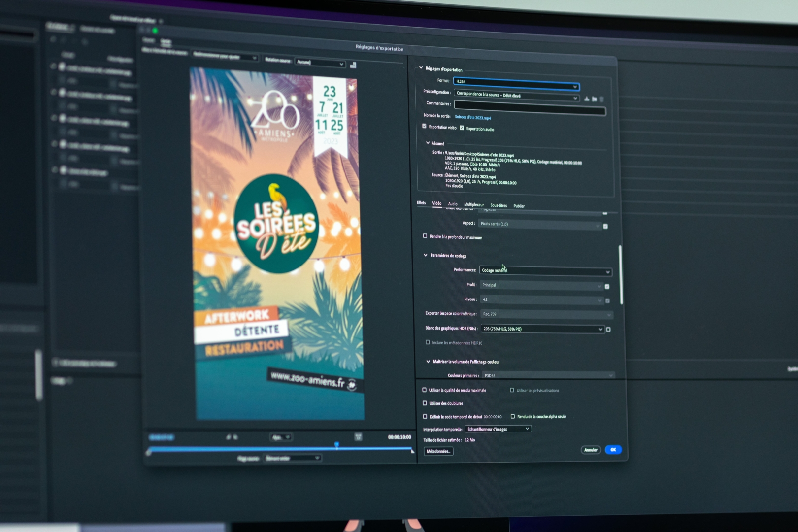Open Blanc des graphiques HDR (Nits) dropdown
This screenshot has width=798, height=532.
(x=543, y=329)
